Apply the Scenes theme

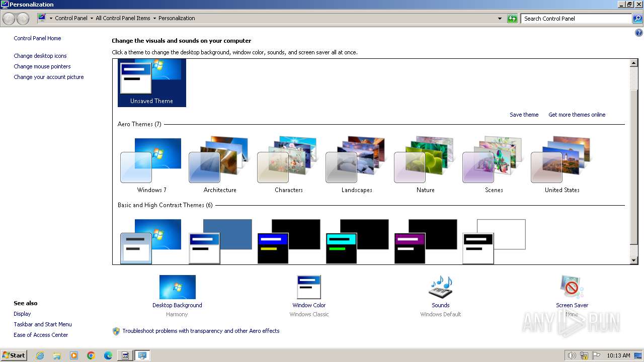pyautogui.click(x=494, y=165)
